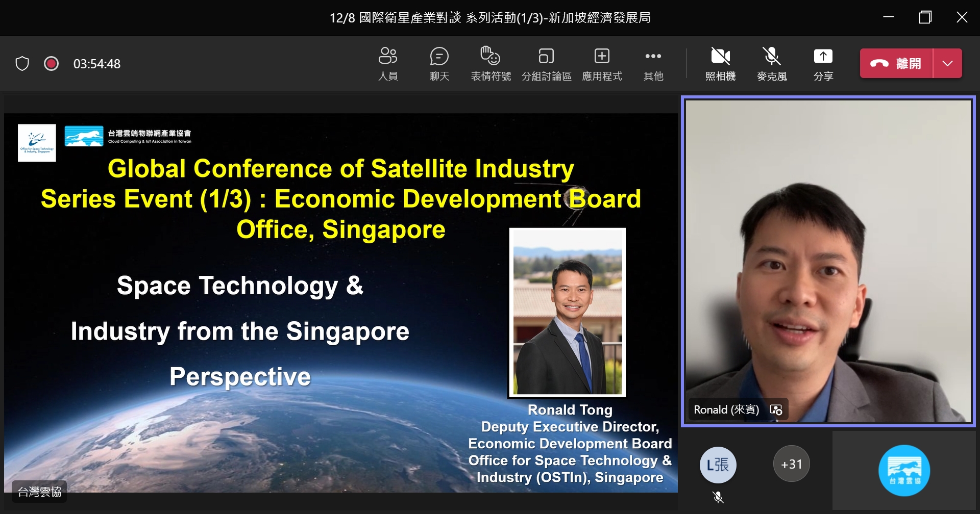980x514 pixels.
Task: Click slide heading 'Space Technology &'
Action: [x=240, y=286]
